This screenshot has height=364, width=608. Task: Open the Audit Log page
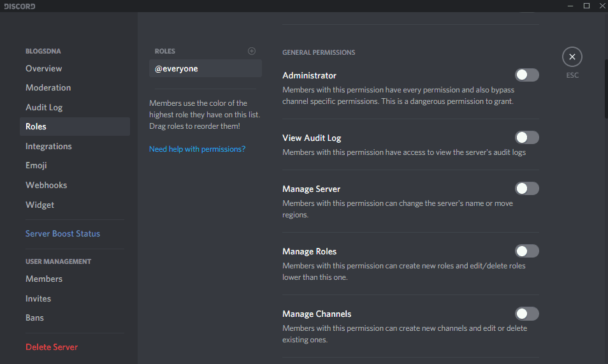(75, 107)
